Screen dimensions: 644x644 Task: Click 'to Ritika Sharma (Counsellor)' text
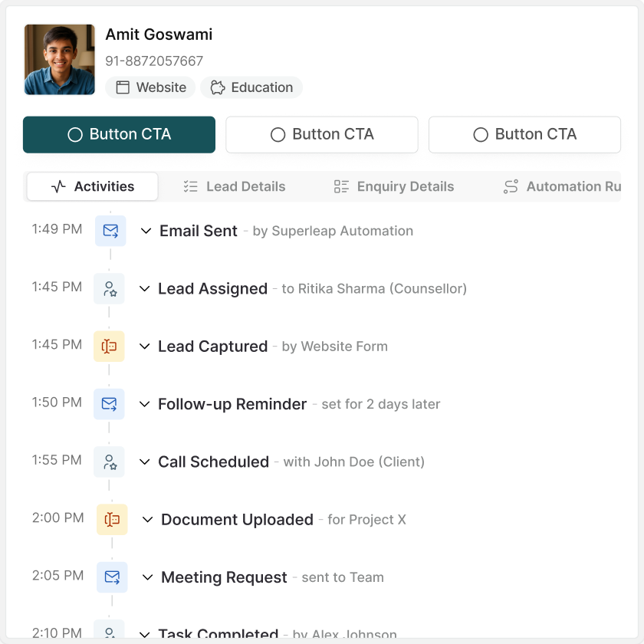[374, 289]
